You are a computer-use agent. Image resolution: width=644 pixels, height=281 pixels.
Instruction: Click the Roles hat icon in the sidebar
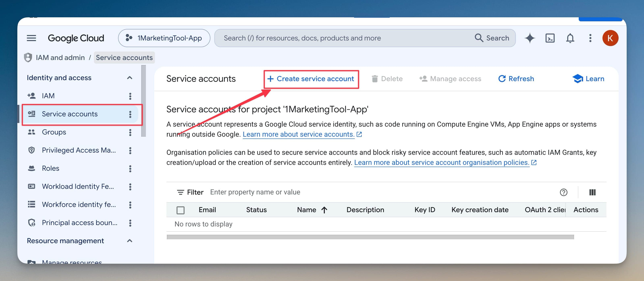pyautogui.click(x=31, y=168)
